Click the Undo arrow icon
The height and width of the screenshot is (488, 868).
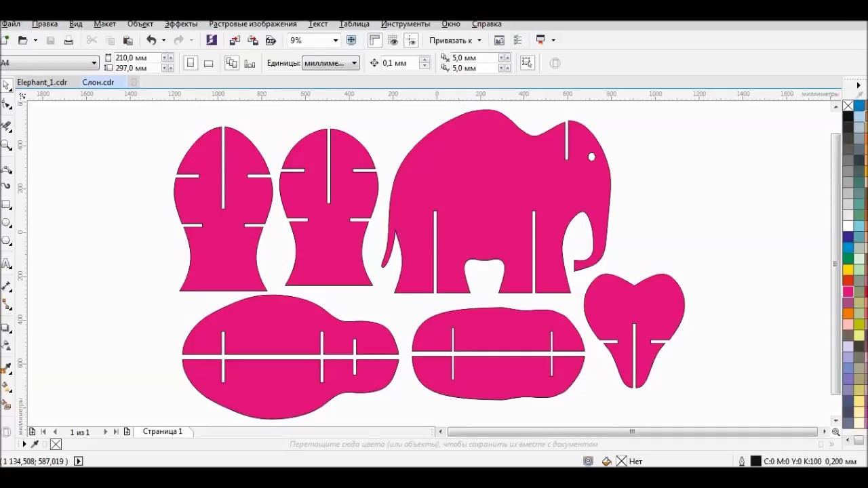pyautogui.click(x=151, y=41)
